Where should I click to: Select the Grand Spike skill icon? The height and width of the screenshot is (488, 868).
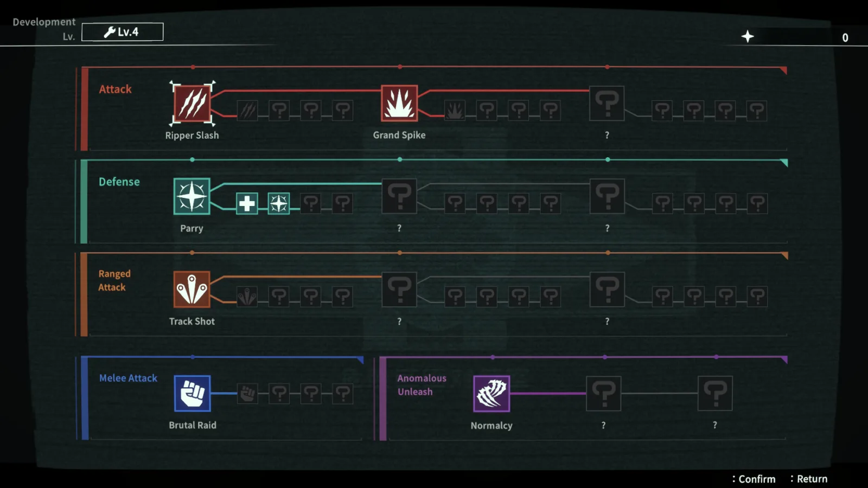coord(399,103)
